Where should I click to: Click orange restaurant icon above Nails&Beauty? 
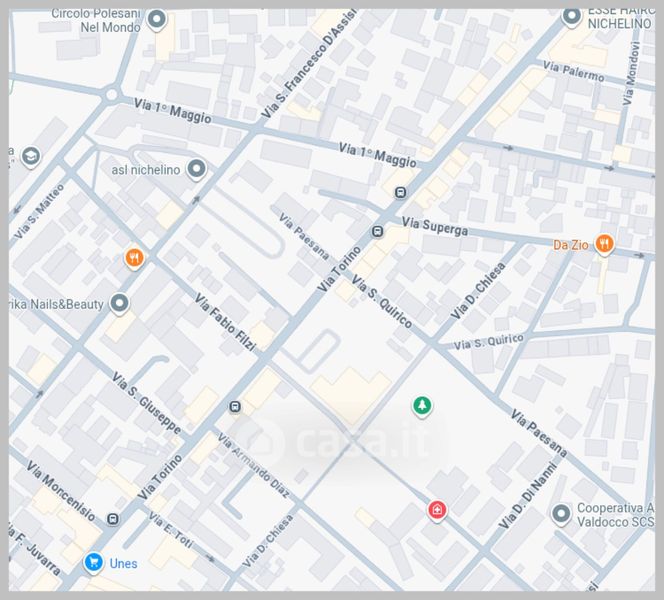coord(134,259)
